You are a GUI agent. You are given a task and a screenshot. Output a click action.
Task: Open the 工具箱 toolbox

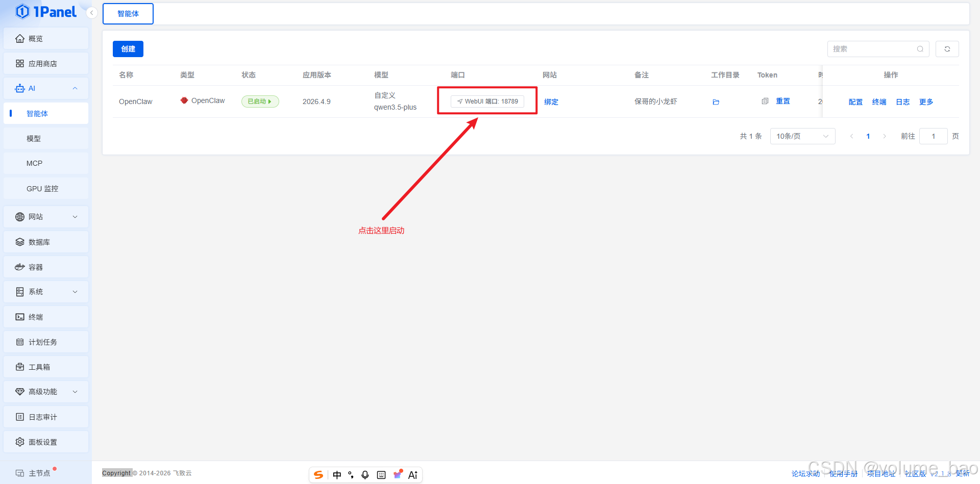(46, 367)
